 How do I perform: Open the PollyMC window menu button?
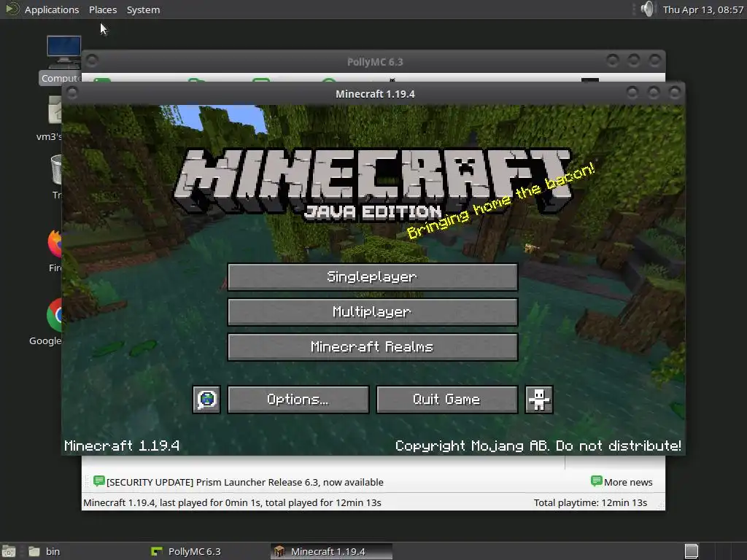click(92, 61)
